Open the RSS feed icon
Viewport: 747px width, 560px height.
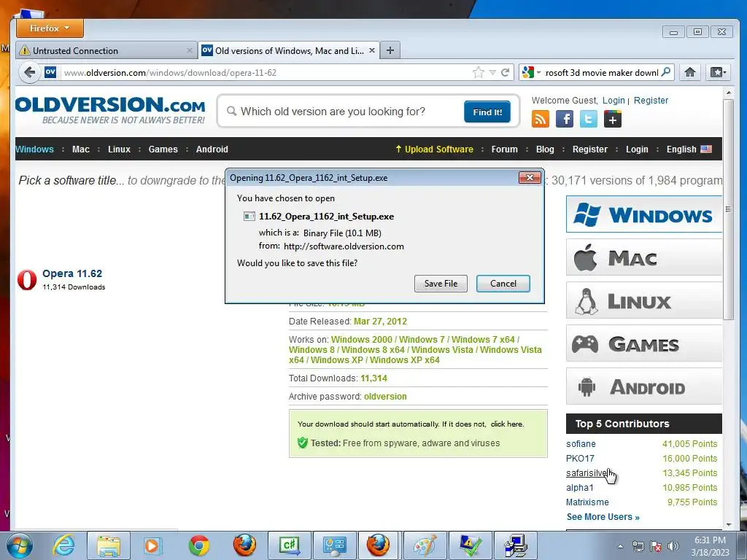[541, 119]
